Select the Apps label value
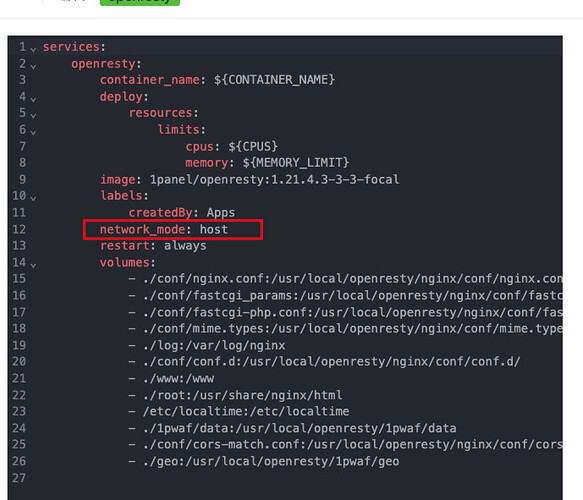The image size is (583, 500). coord(221,213)
